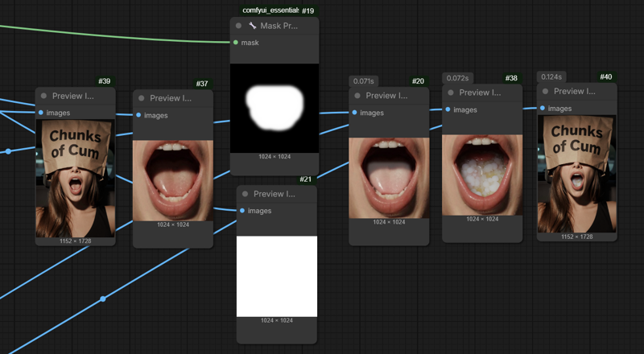Toggle the collapse dot on node #38

[449, 93]
